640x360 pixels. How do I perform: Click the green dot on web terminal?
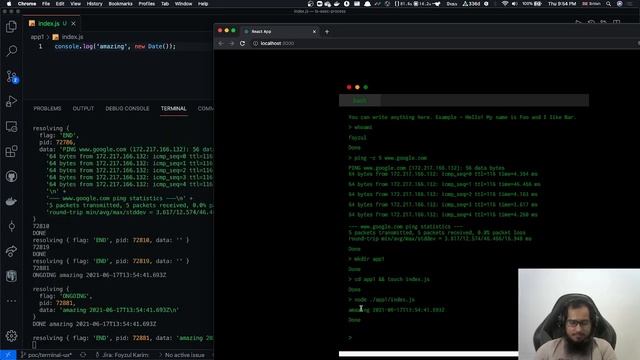coord(366,87)
